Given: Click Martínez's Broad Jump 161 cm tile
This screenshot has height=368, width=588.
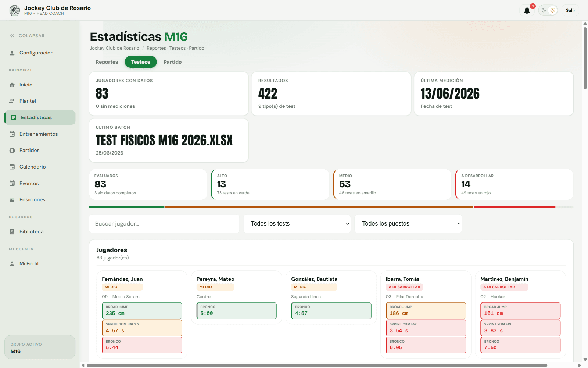Looking at the screenshot, I should [520, 311].
